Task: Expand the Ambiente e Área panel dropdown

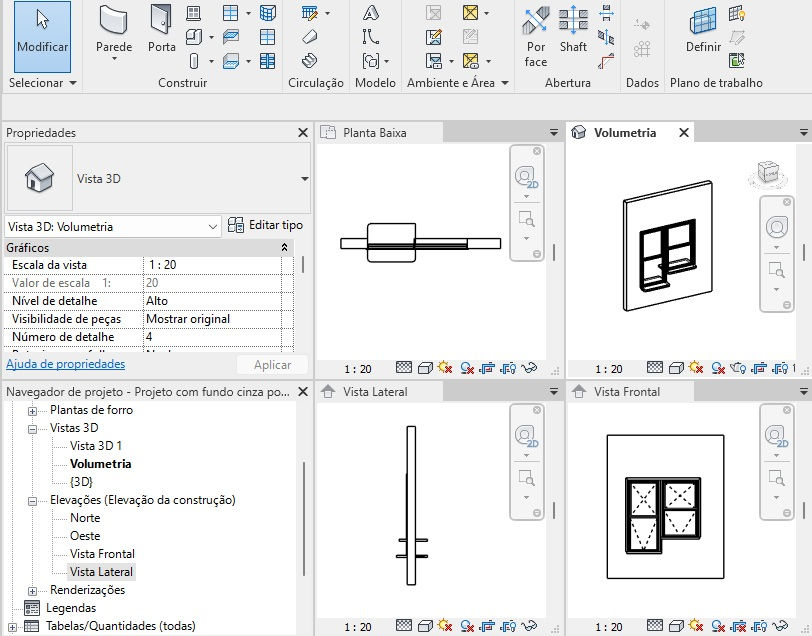Action: (x=505, y=83)
